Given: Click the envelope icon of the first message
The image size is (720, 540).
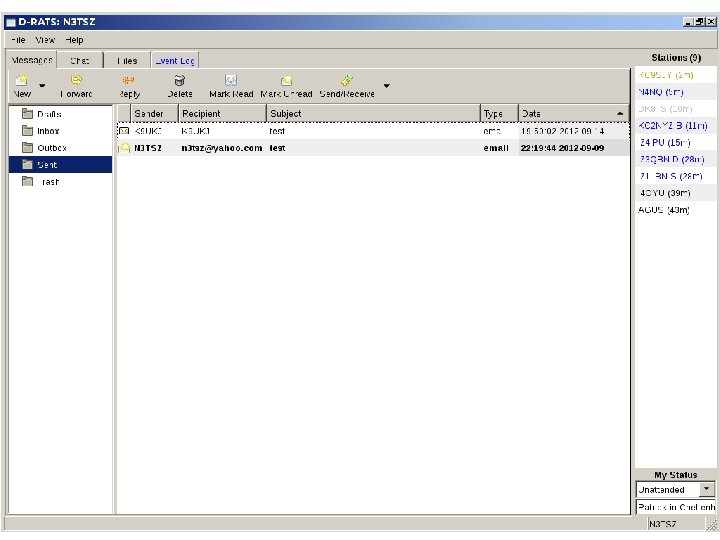Looking at the screenshot, I should point(124,131).
